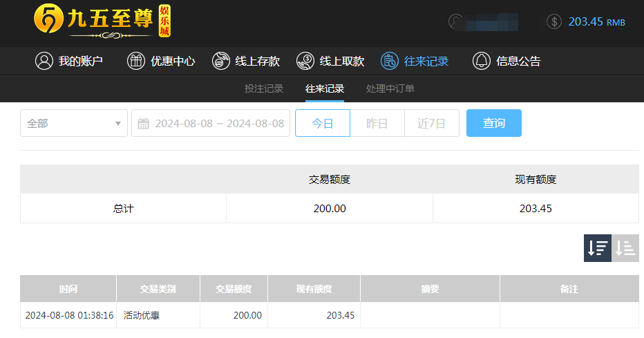644x338 pixels.
Task: Sort records in ascending order
Action: point(625,248)
